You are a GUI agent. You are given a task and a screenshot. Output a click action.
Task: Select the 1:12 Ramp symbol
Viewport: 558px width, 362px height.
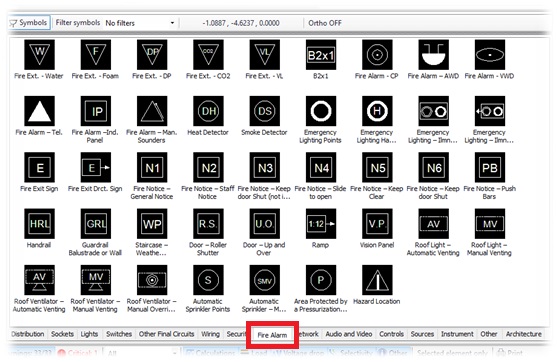321,223
